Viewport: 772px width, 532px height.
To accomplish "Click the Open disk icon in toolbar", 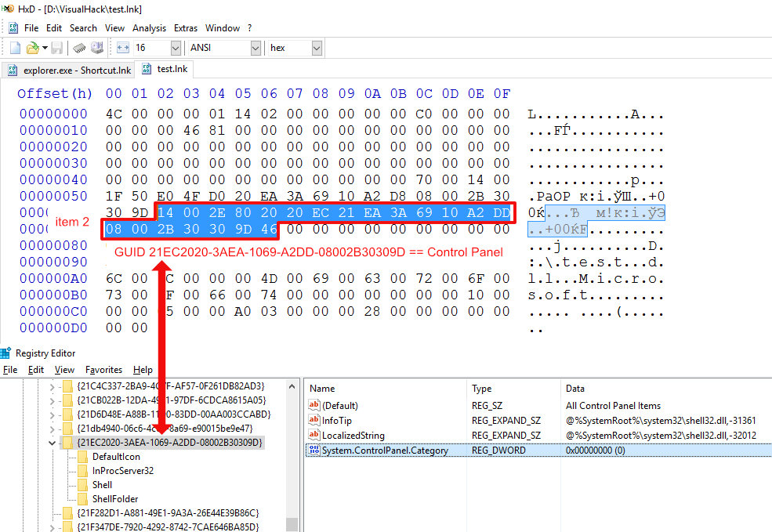I will click(96, 48).
